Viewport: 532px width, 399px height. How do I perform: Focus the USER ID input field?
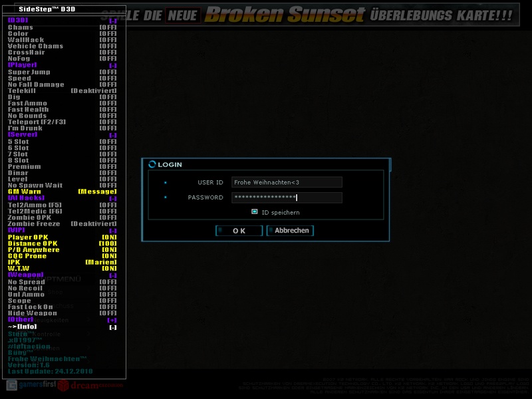coord(287,182)
